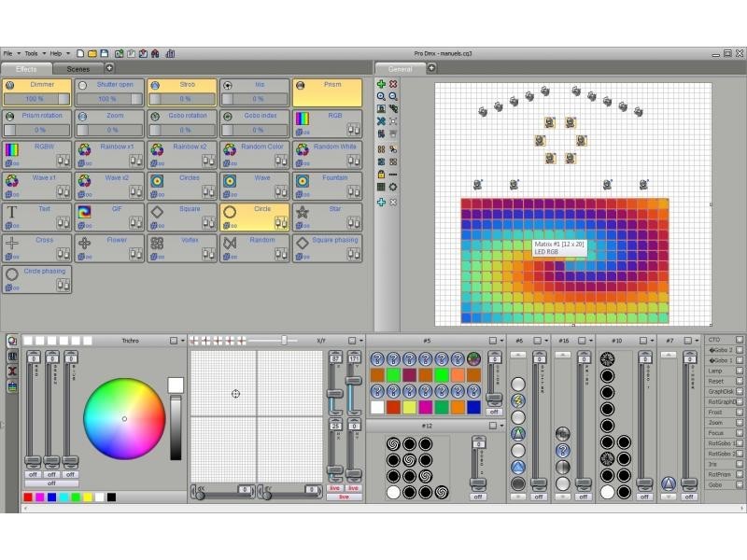This screenshot has width=747, height=560.
Task: Click red X delete icon in layout toolbar
Action: [x=393, y=84]
